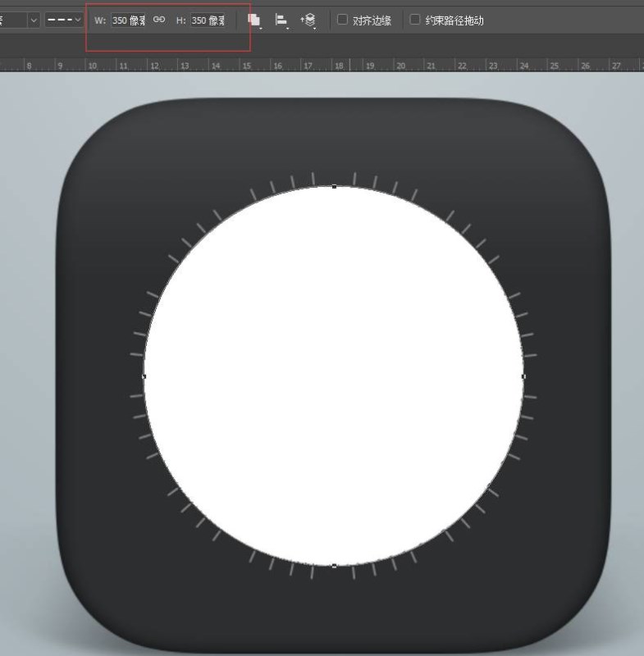This screenshot has width=644, height=656.
Task: Expand the stroke width dropdown arrow
Action: pos(34,20)
